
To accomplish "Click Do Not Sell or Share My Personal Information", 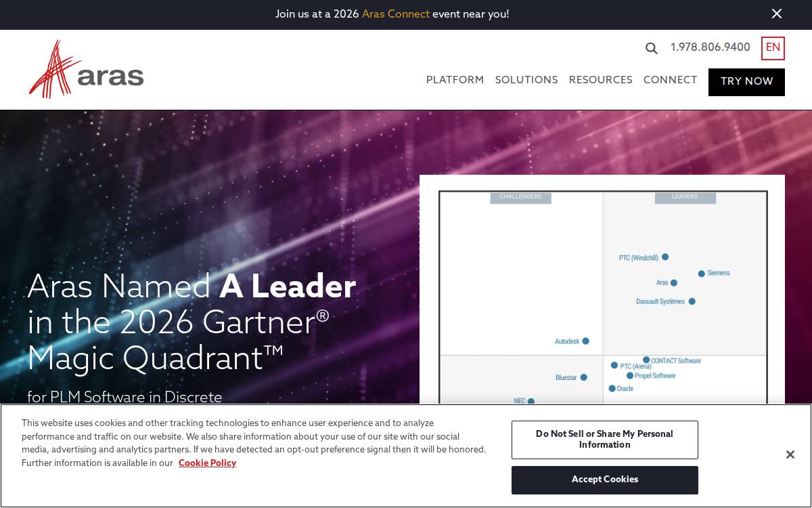I will (x=604, y=440).
